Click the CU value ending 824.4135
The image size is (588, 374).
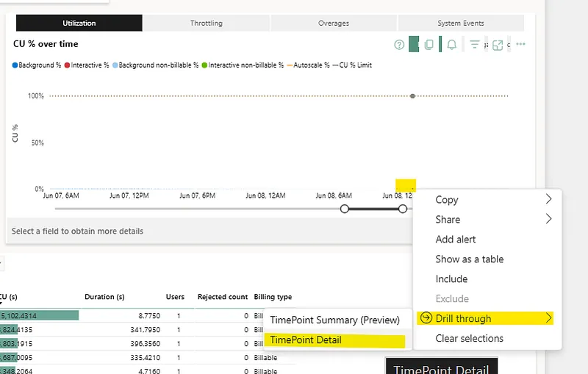point(16,330)
